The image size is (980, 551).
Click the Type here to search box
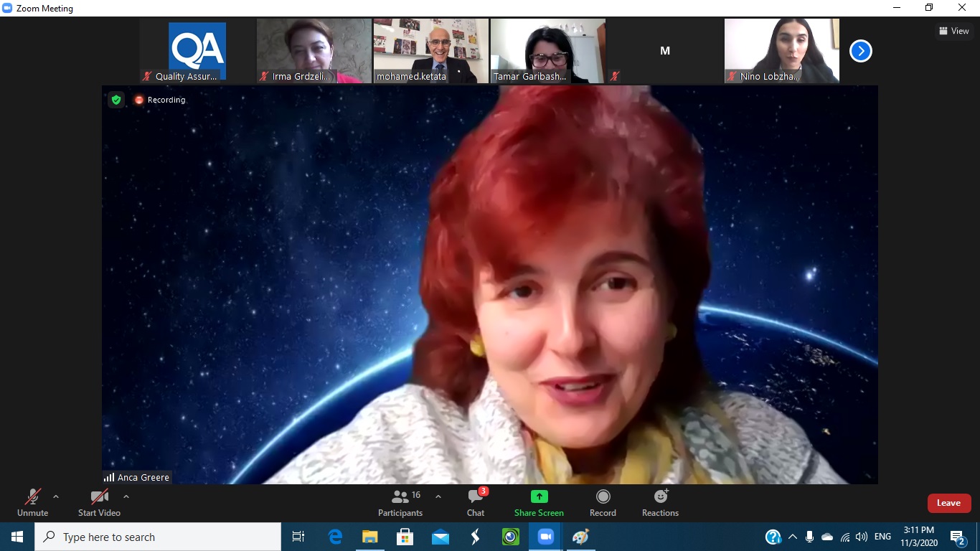(x=158, y=537)
